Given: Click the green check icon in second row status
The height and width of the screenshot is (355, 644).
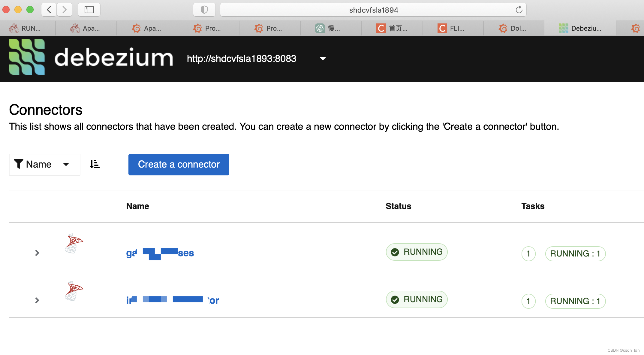Looking at the screenshot, I should coord(395,299).
